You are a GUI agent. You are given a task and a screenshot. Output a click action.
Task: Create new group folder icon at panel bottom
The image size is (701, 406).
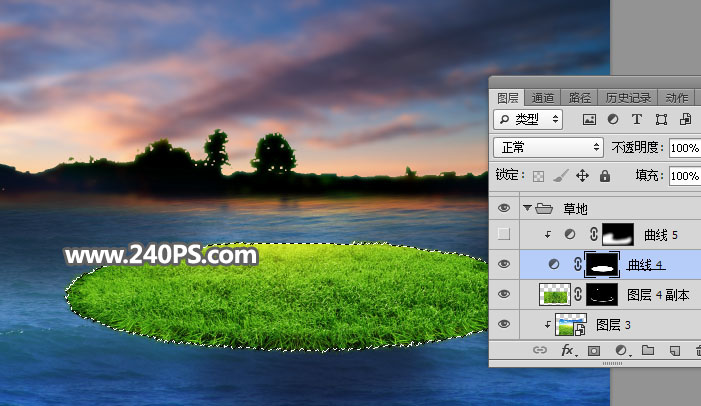coord(647,351)
